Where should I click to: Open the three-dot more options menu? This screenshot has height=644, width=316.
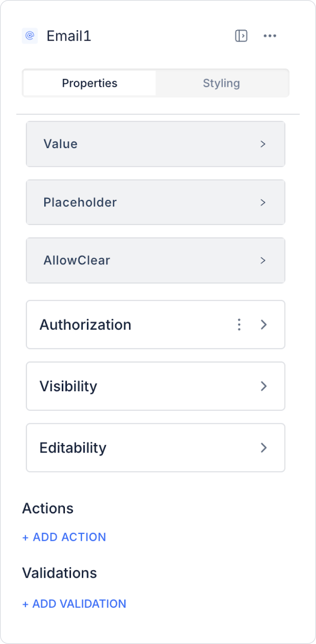pyautogui.click(x=270, y=36)
